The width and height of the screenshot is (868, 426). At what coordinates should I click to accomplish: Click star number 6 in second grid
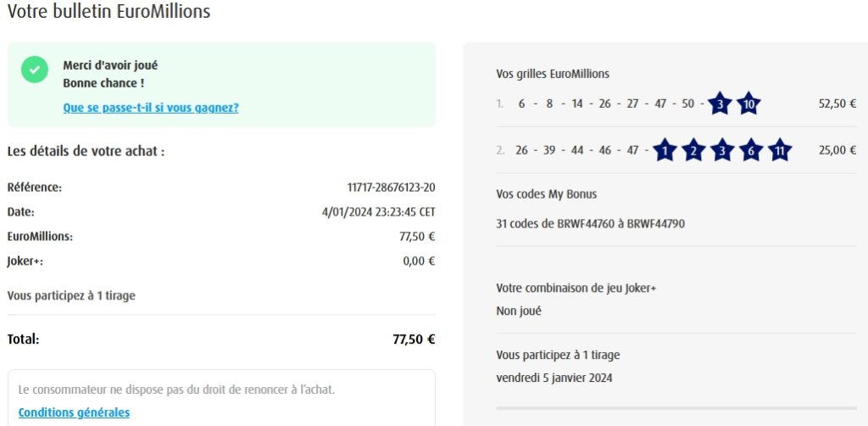point(751,151)
